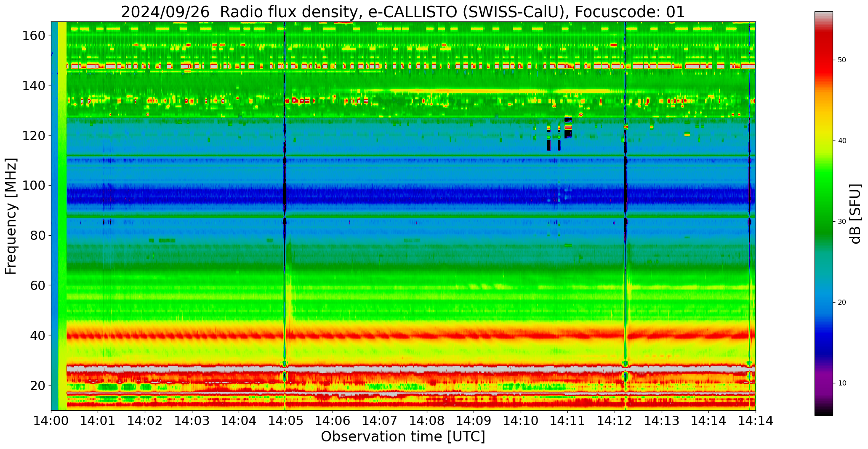Click the 14:00 time tick label
The image size is (868, 449).
pyautogui.click(x=51, y=420)
